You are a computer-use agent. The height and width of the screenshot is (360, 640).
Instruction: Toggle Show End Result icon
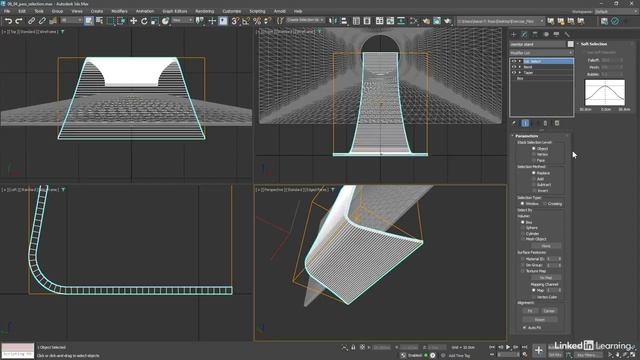tap(525, 123)
